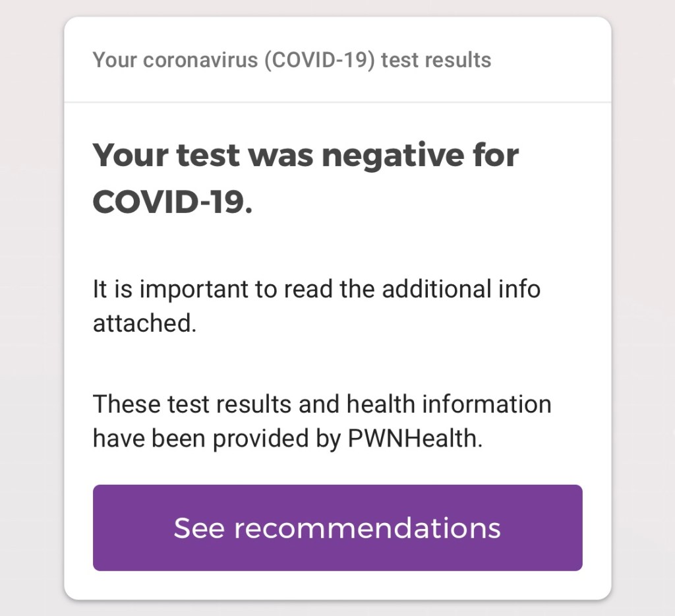Viewport: 675px width, 616px height.
Task: Click the word 'See' on the purple button
Action: [200, 528]
